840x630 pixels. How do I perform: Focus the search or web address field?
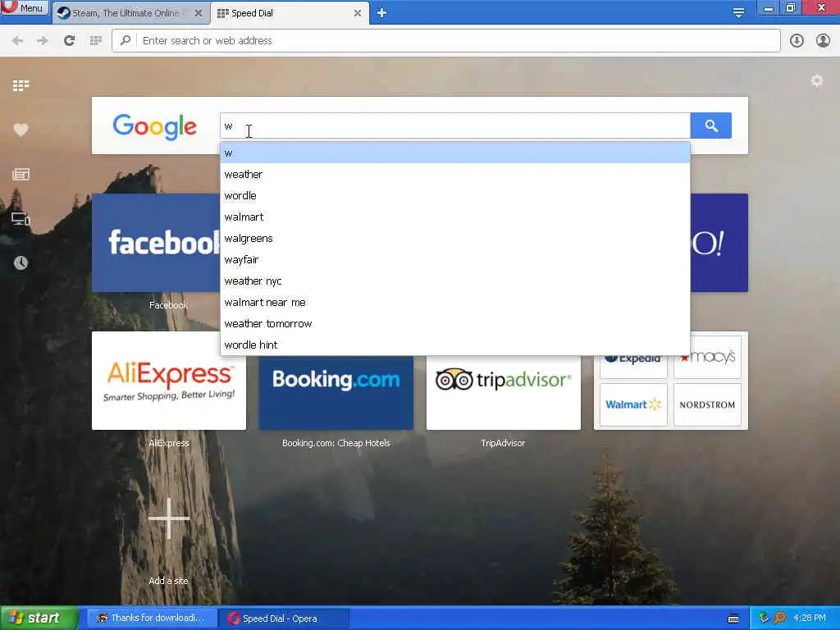coord(445,41)
